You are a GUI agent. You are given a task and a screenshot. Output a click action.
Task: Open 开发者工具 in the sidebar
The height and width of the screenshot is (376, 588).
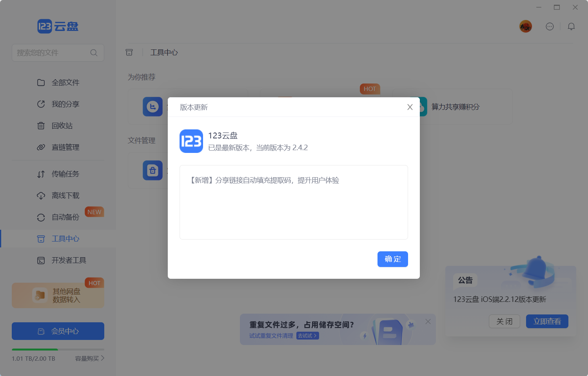58,260
